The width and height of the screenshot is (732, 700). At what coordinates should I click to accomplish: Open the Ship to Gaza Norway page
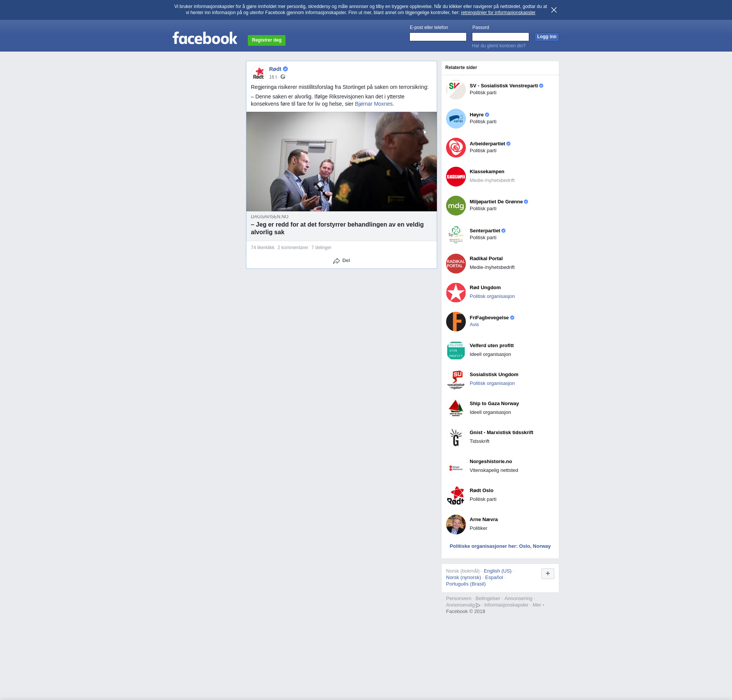494,404
